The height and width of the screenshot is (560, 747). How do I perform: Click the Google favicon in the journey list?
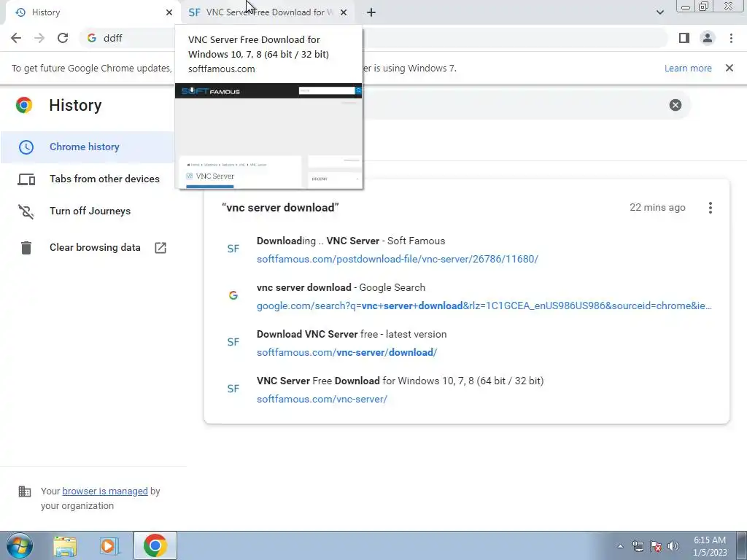coord(233,295)
